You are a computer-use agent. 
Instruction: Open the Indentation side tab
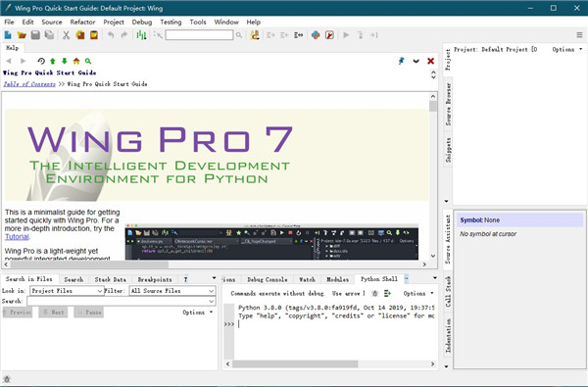tap(448, 336)
